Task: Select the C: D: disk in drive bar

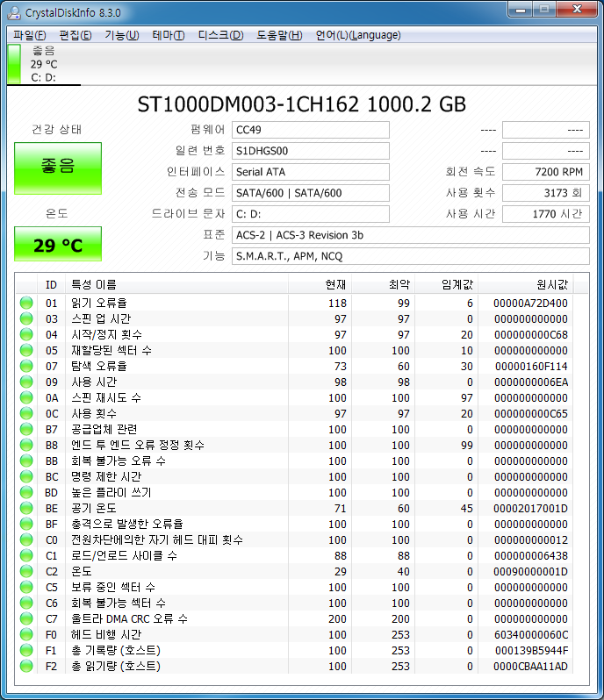Action: 43,64
